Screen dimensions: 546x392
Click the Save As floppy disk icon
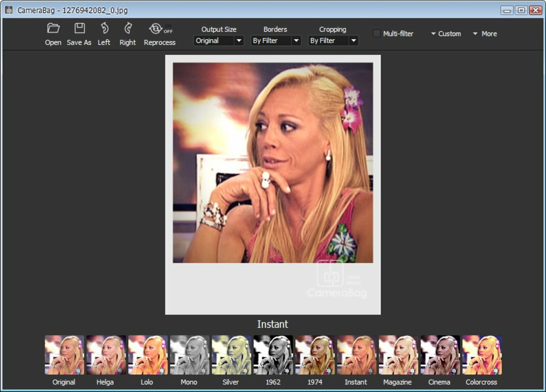pos(79,28)
